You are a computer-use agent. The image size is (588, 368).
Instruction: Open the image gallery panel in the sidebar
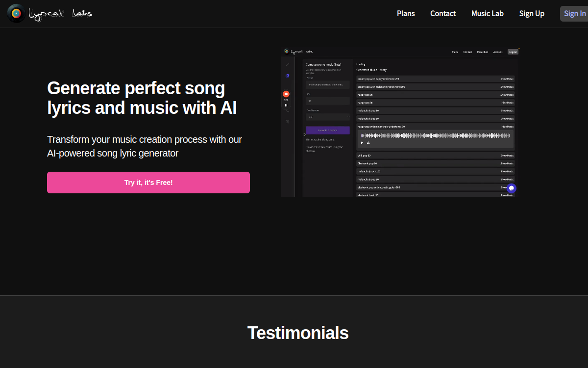(287, 75)
